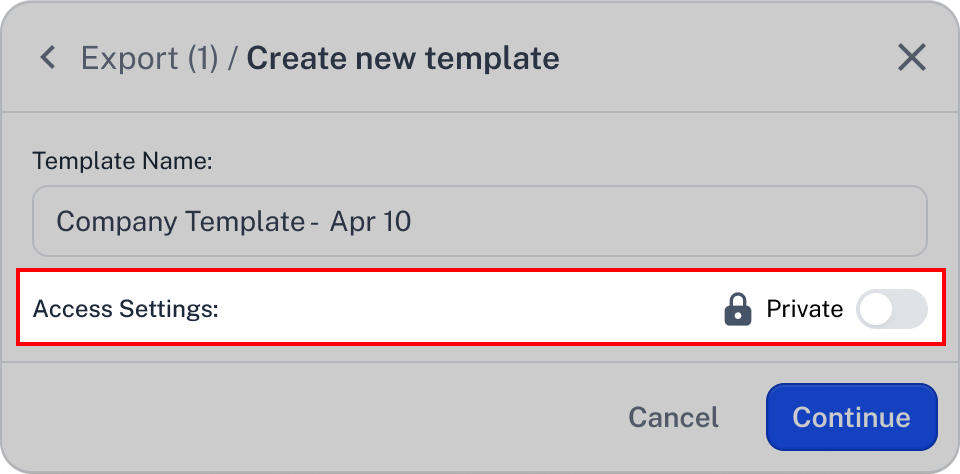
Task: Continue to the next export step
Action: [x=852, y=417]
